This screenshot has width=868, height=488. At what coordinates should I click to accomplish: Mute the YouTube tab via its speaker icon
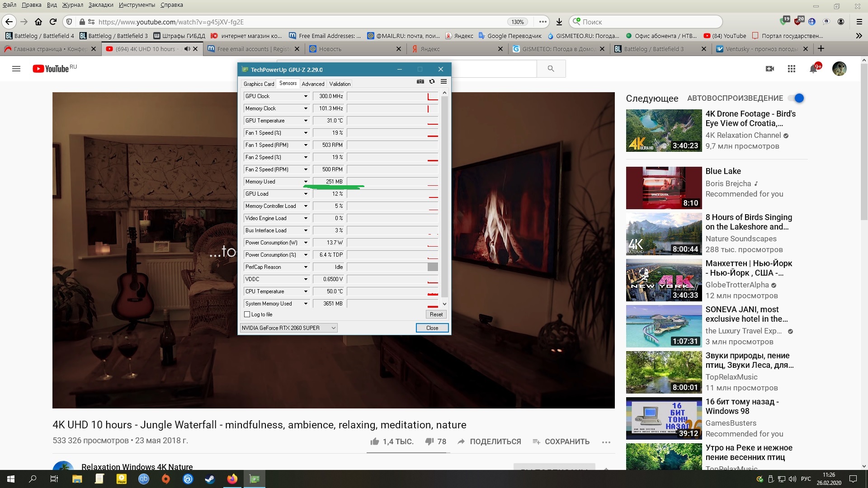[187, 49]
